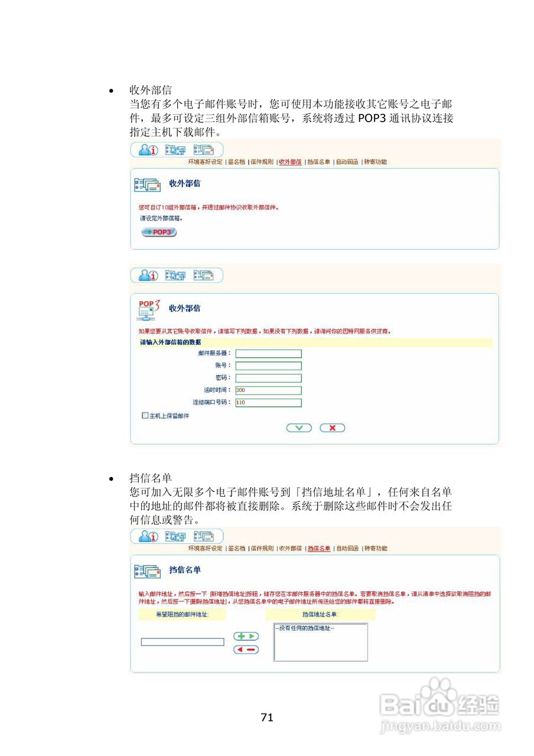
Task: Click mail settings toolbar icon above the POP3 form
Action: (x=203, y=275)
